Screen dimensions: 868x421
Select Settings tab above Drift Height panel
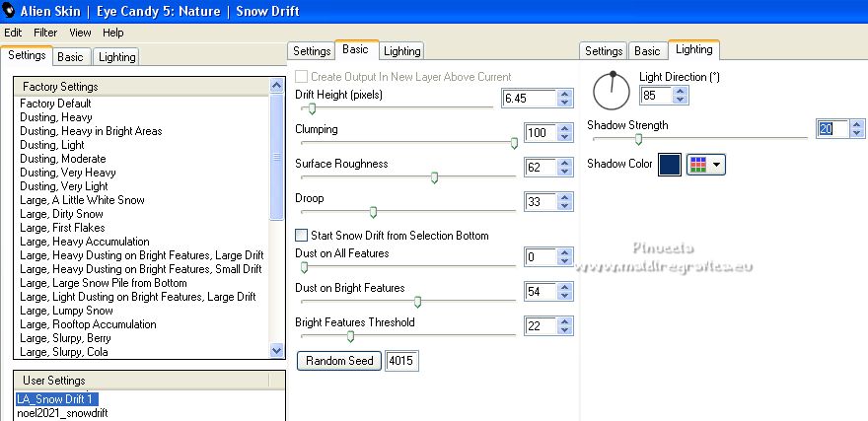pyautogui.click(x=312, y=51)
